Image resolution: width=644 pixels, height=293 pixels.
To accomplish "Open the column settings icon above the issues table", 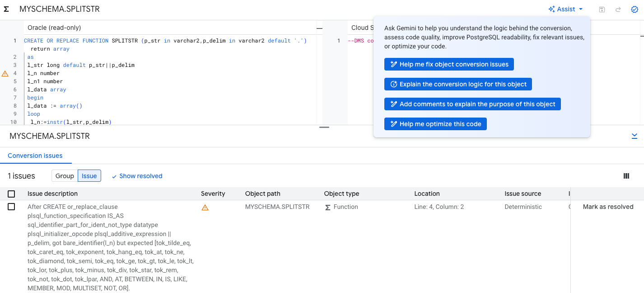I will (626, 175).
